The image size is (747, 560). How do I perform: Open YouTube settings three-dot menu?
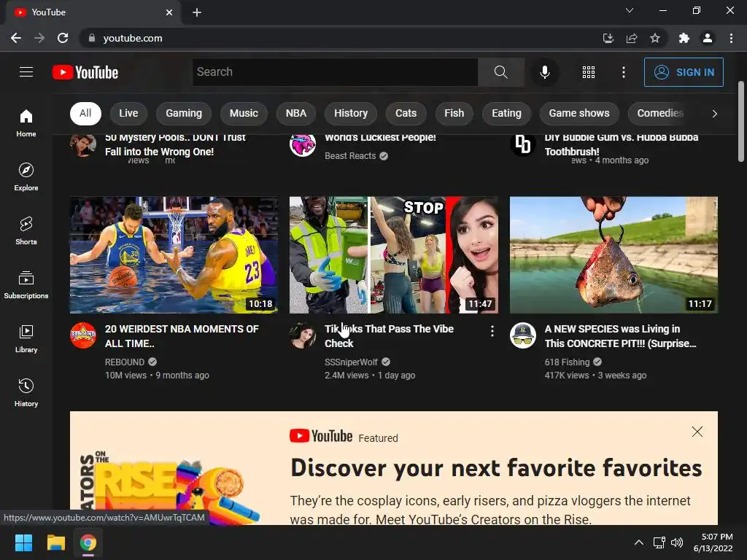click(623, 72)
